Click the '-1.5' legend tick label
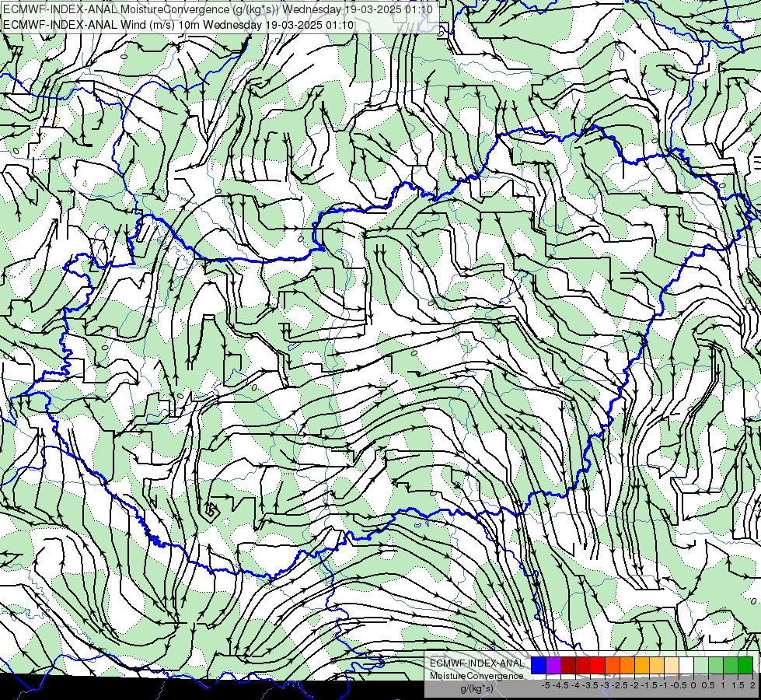 coord(649,685)
